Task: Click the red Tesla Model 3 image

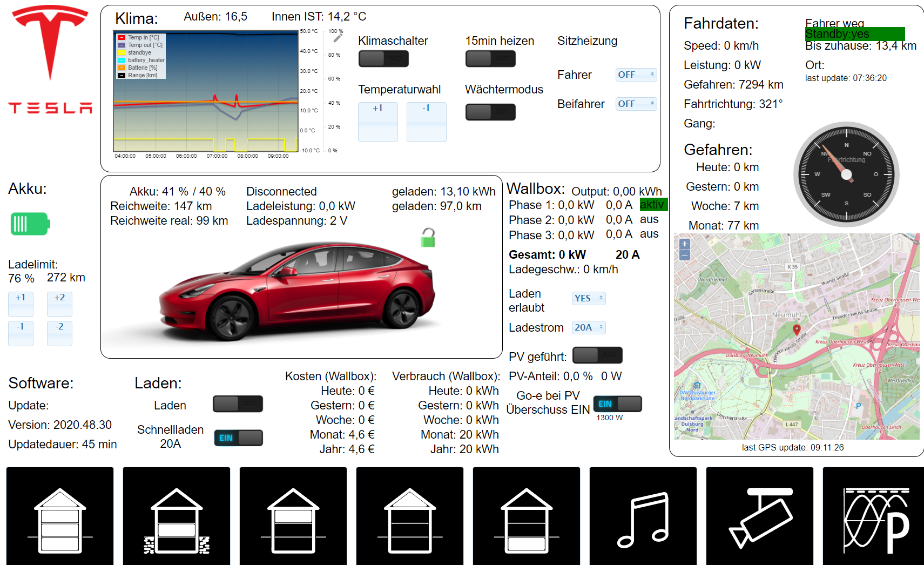Action: (297, 292)
